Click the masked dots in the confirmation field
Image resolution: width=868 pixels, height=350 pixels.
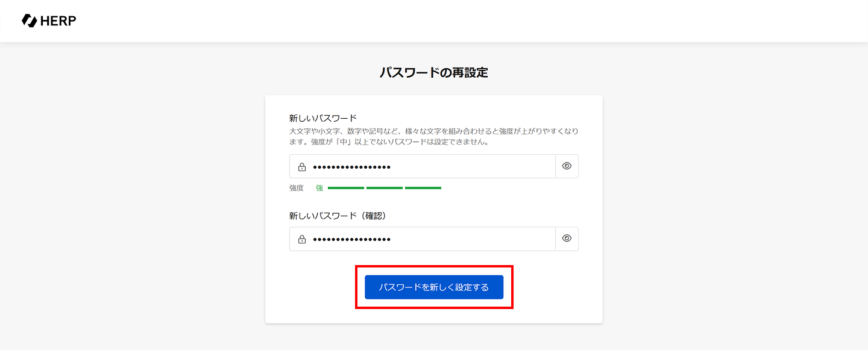(352, 239)
